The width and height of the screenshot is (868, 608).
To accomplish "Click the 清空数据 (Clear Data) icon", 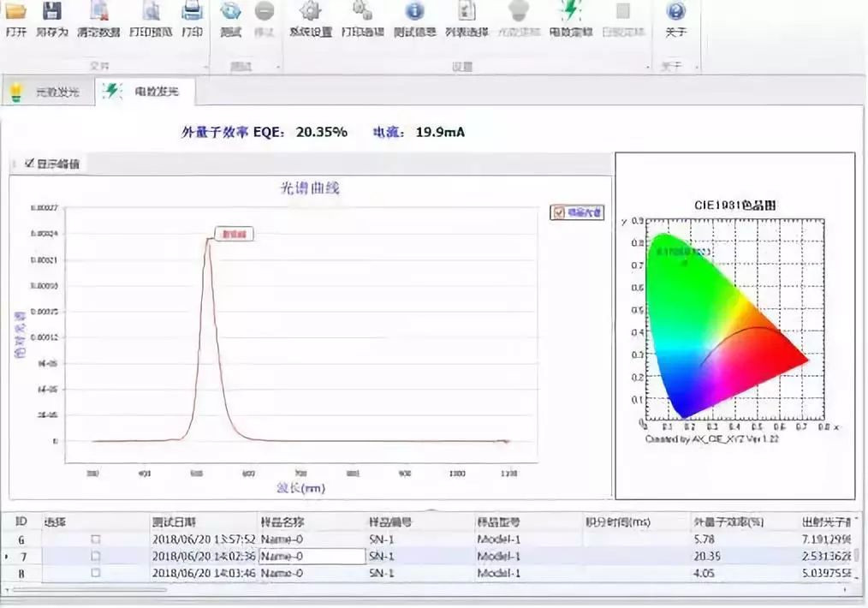I will click(x=98, y=10).
